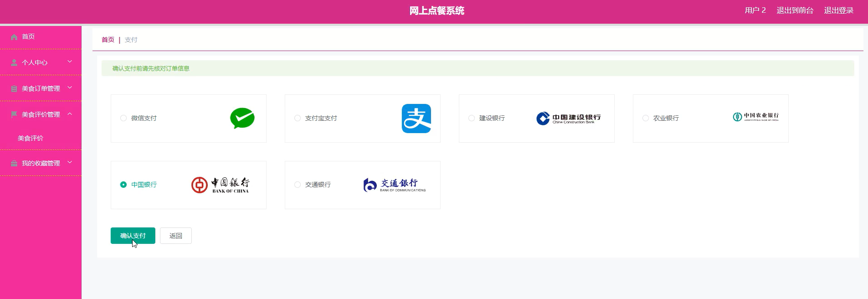Click the Bank of Communications logo

coord(395,185)
